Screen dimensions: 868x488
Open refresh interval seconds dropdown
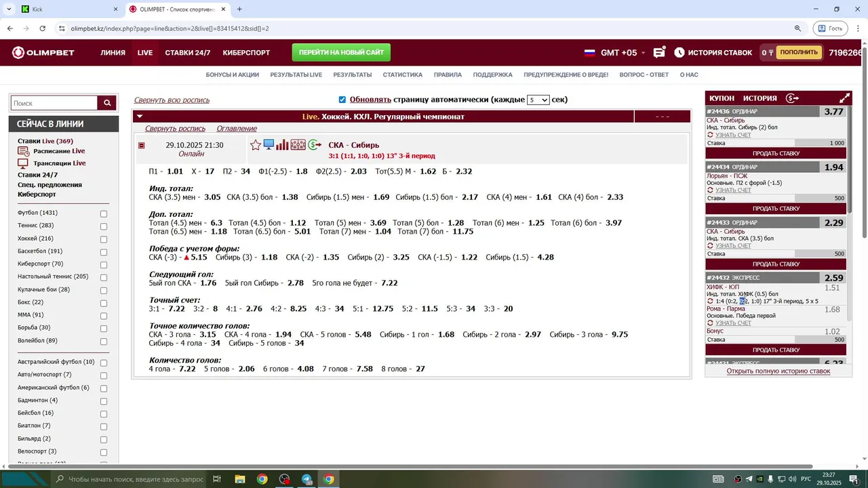tap(538, 100)
